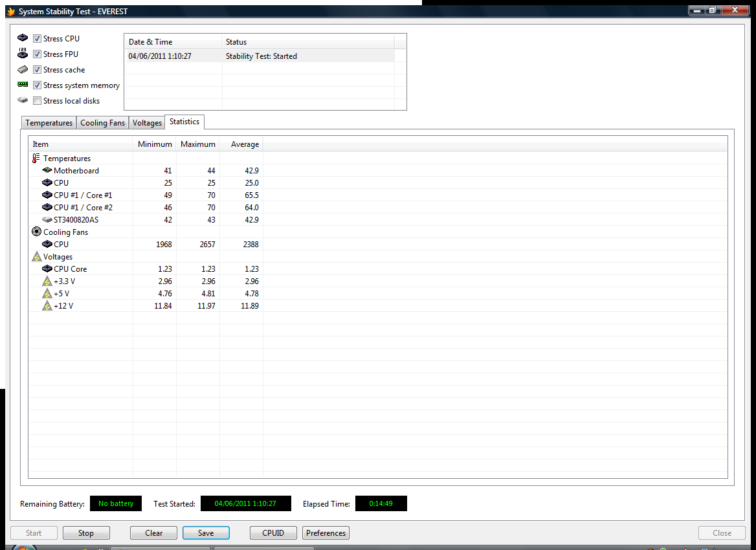756x550 pixels.
Task: Click the +5 V voltage icon
Action: click(47, 293)
